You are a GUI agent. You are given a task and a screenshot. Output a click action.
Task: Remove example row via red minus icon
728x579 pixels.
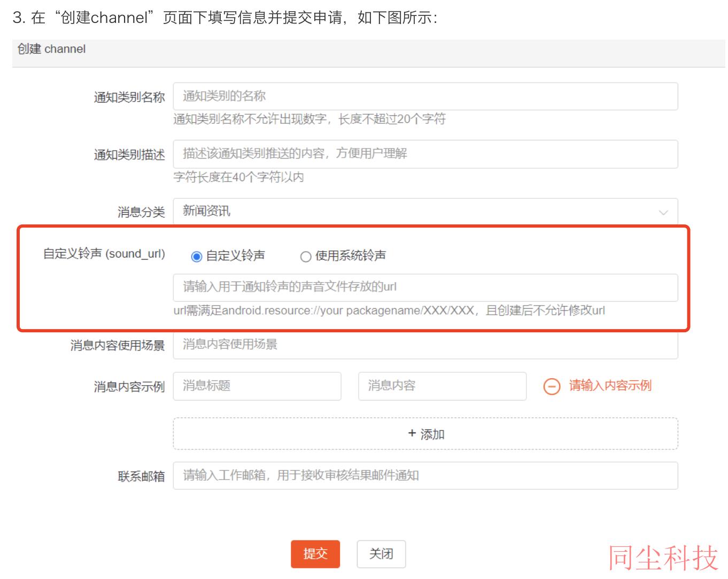pyautogui.click(x=552, y=386)
